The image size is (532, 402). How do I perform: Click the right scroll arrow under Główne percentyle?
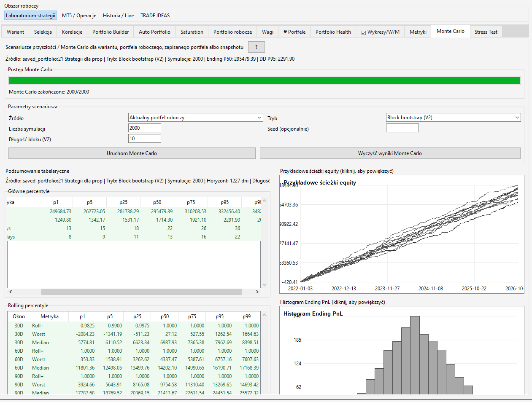point(257,292)
